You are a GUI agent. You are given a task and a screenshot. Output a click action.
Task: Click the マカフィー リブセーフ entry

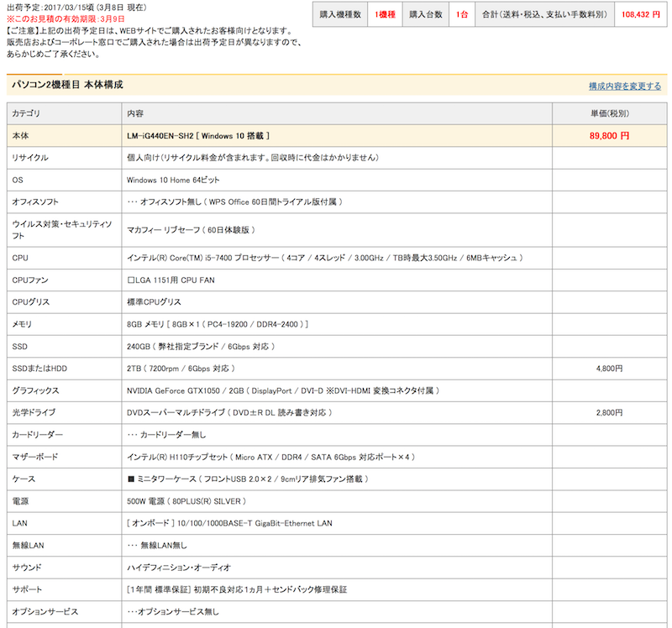click(191, 230)
